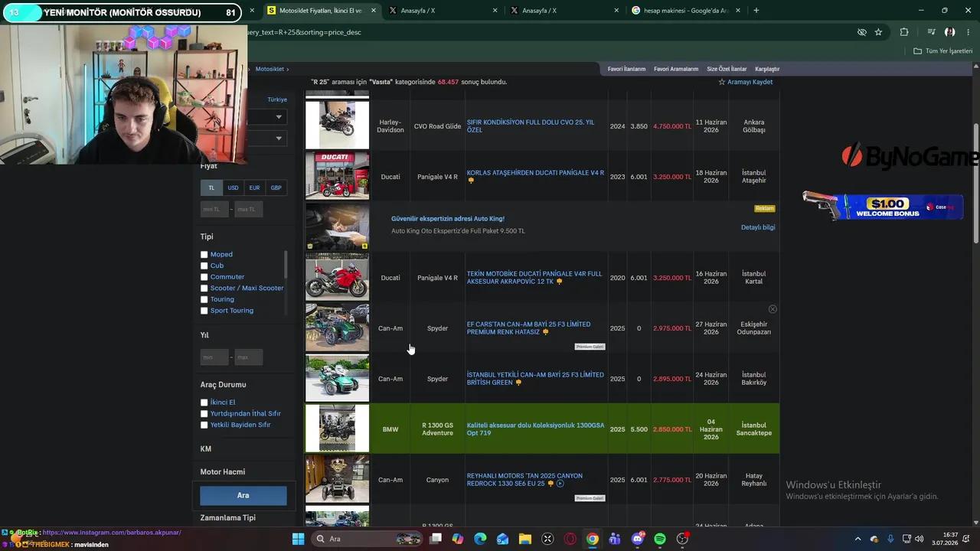Bookmark this page with the star icon
Screen dimensions: 980x551
coord(878,32)
